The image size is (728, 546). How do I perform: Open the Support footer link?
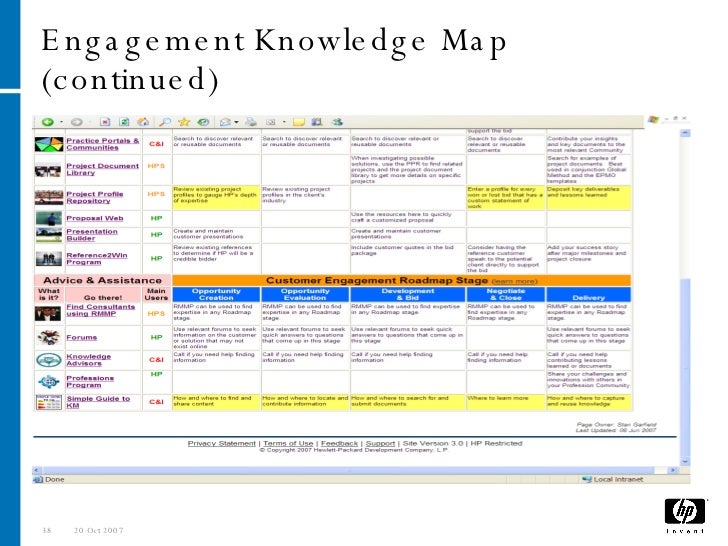[x=380, y=443]
